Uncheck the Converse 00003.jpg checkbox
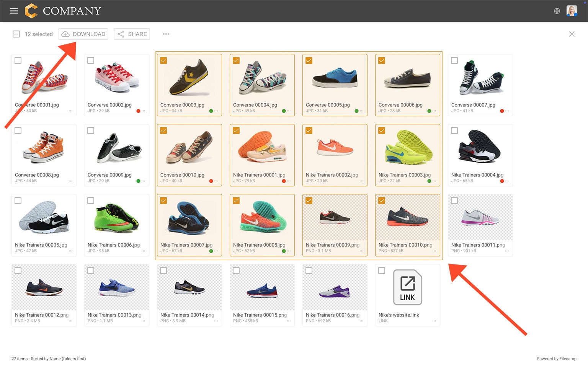This screenshot has width=588, height=367. [x=163, y=60]
